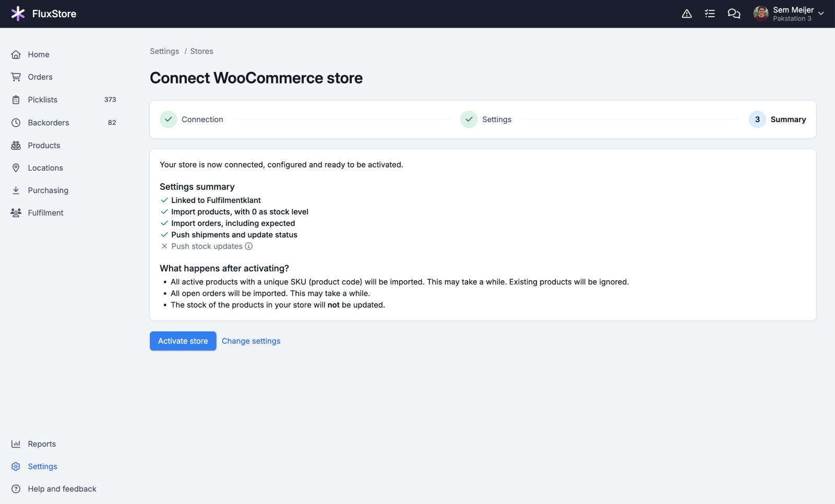Open the chat messages icon
The image size is (835, 504).
pos(734,14)
